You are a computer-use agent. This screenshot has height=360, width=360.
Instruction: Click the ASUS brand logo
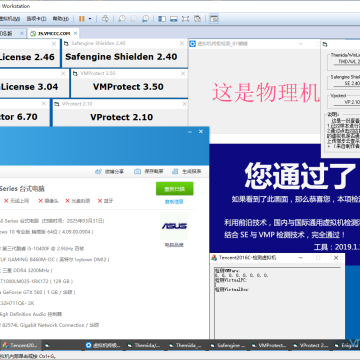[174, 226]
